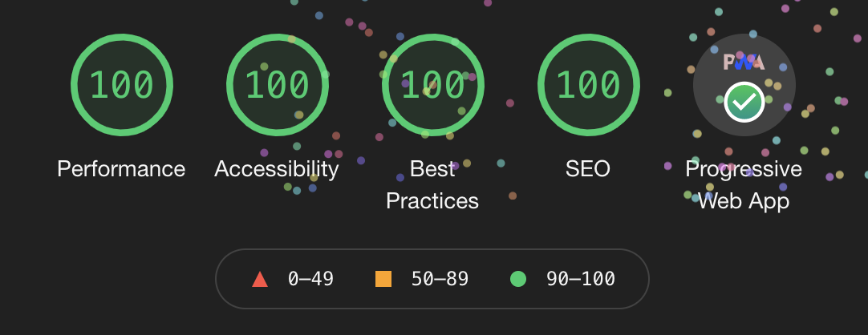The width and height of the screenshot is (868, 335).
Task: Click the Performance score gauge
Action: coord(122,85)
